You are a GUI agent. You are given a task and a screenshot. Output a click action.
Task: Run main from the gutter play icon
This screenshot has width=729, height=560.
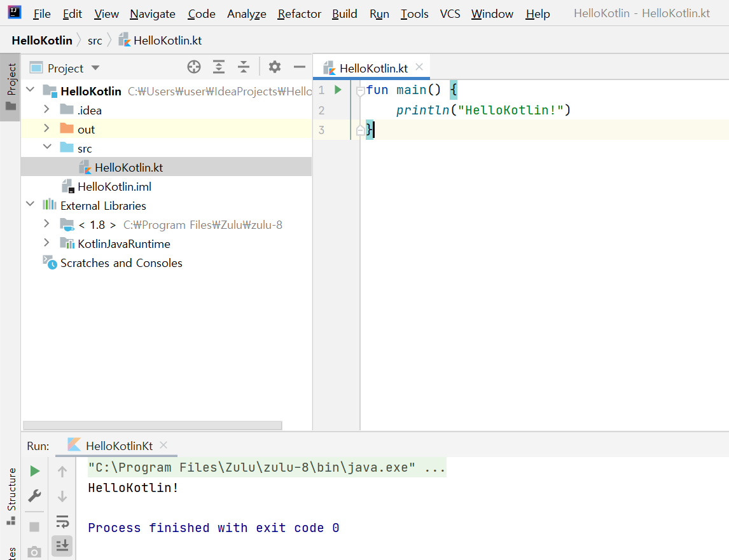(x=338, y=90)
